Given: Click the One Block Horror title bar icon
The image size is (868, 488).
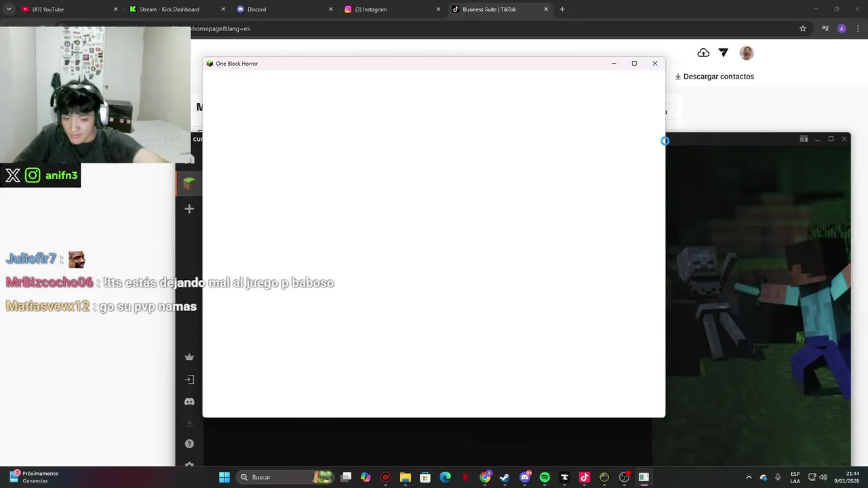Looking at the screenshot, I should click(x=210, y=64).
